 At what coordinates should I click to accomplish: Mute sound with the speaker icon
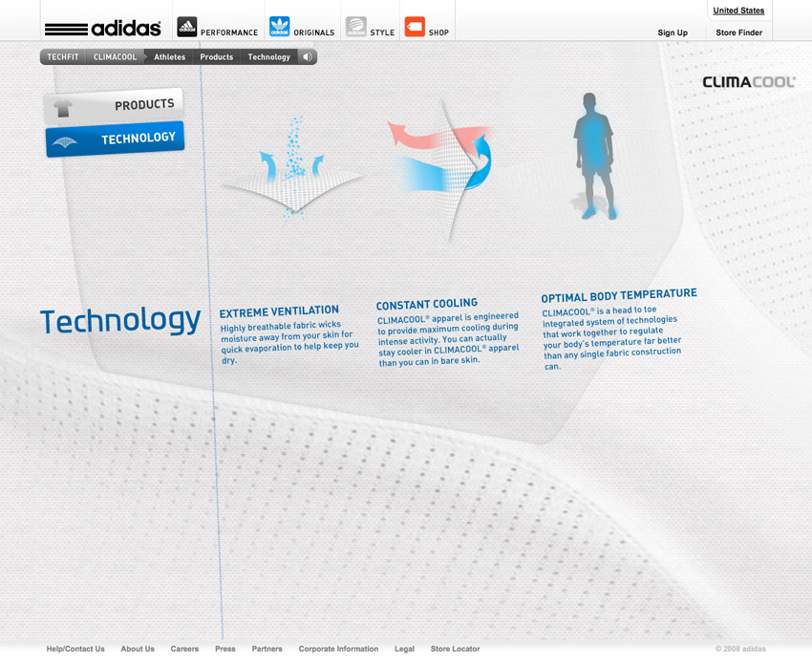308,57
